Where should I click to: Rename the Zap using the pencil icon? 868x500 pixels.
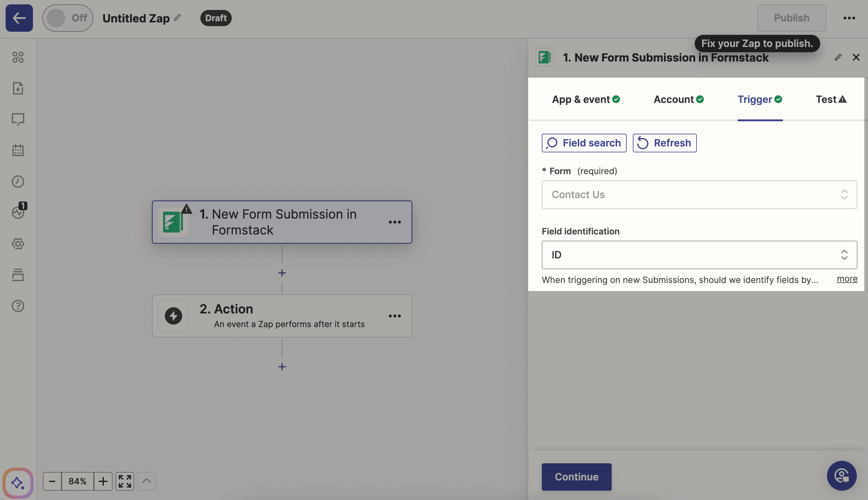pyautogui.click(x=178, y=17)
